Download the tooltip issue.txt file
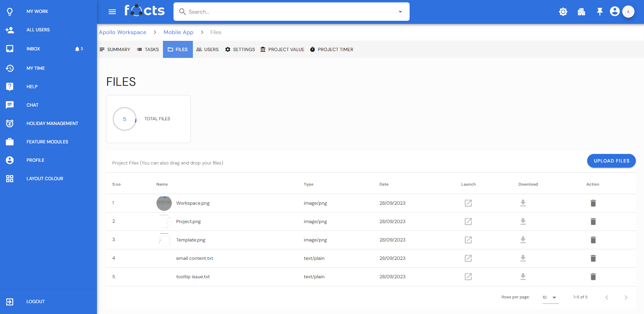 coord(523,277)
